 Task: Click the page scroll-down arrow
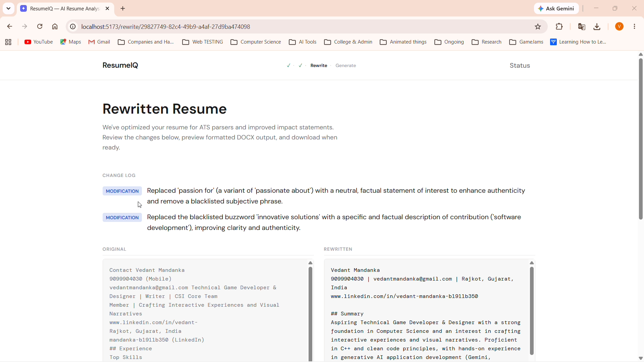click(x=641, y=359)
